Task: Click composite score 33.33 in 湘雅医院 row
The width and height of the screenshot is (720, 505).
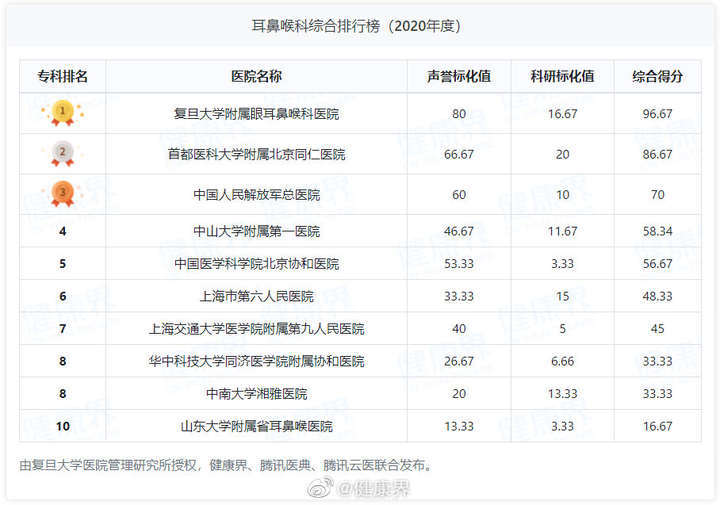Action: [x=658, y=393]
